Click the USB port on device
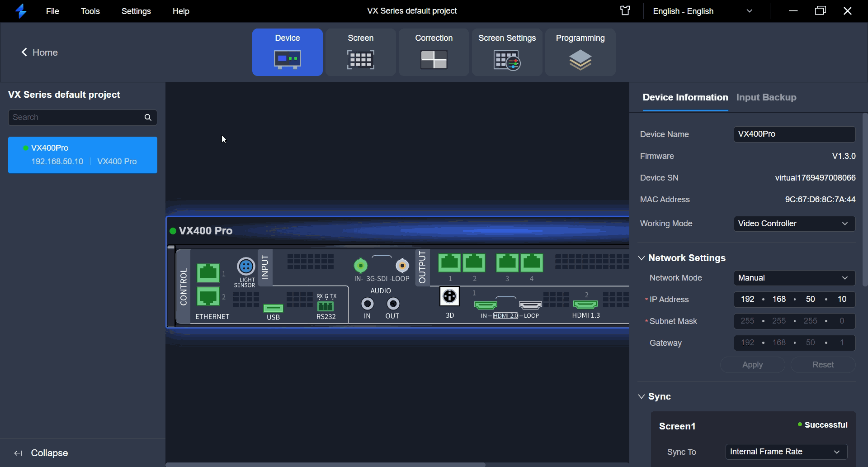The width and height of the screenshot is (868, 467). click(x=273, y=308)
